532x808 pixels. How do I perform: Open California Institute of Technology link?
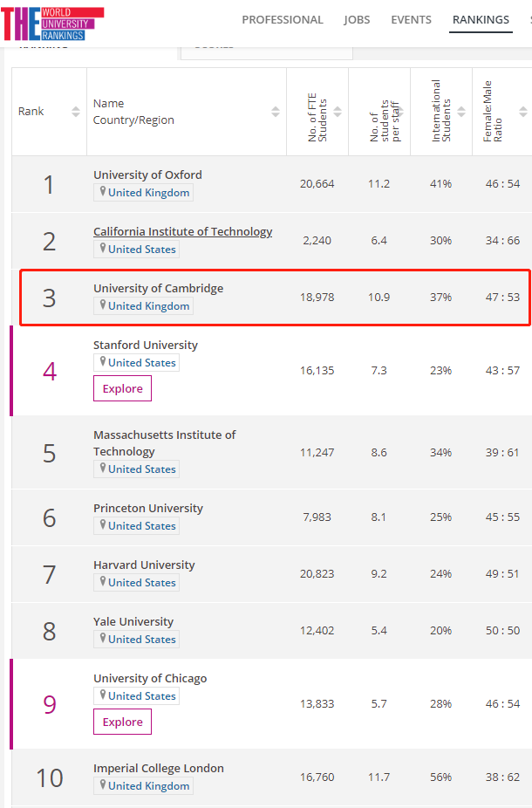(x=183, y=231)
